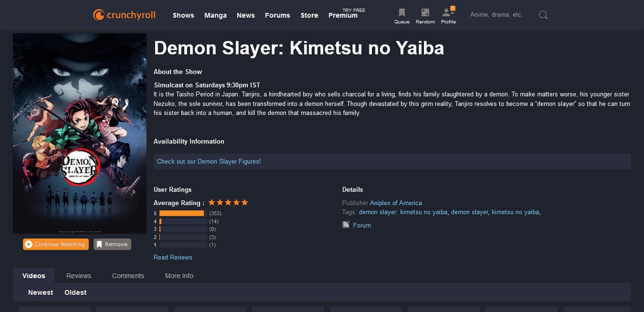Sort videos by Oldest
This screenshot has height=312, width=644.
tap(75, 292)
